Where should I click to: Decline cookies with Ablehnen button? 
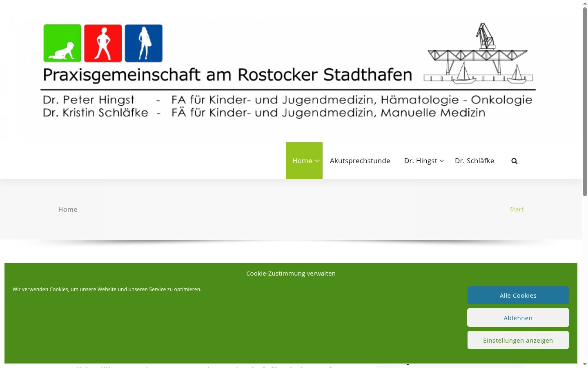coord(518,318)
